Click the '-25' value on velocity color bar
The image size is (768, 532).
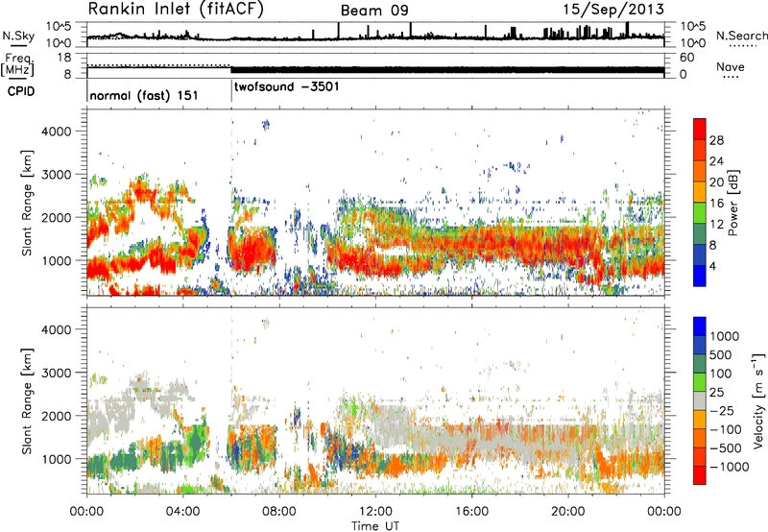(x=721, y=411)
